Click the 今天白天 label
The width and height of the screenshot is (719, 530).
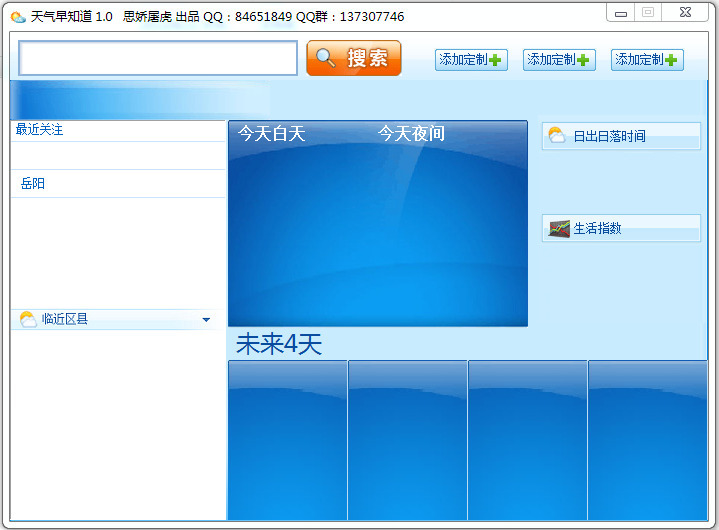(271, 134)
